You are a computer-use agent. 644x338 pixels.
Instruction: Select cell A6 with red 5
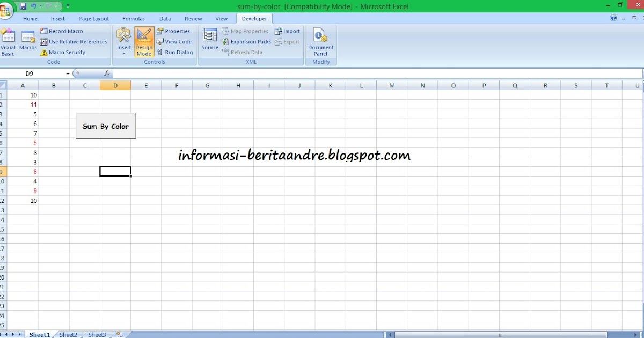click(x=23, y=143)
